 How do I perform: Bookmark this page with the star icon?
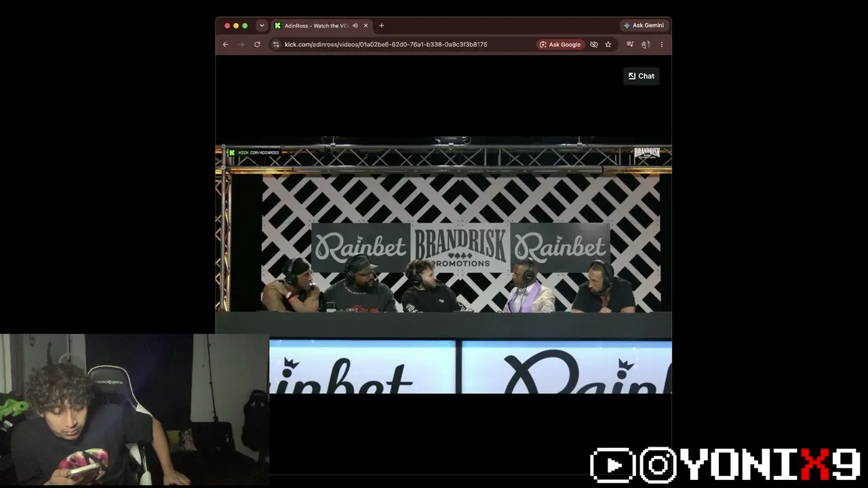tap(608, 44)
